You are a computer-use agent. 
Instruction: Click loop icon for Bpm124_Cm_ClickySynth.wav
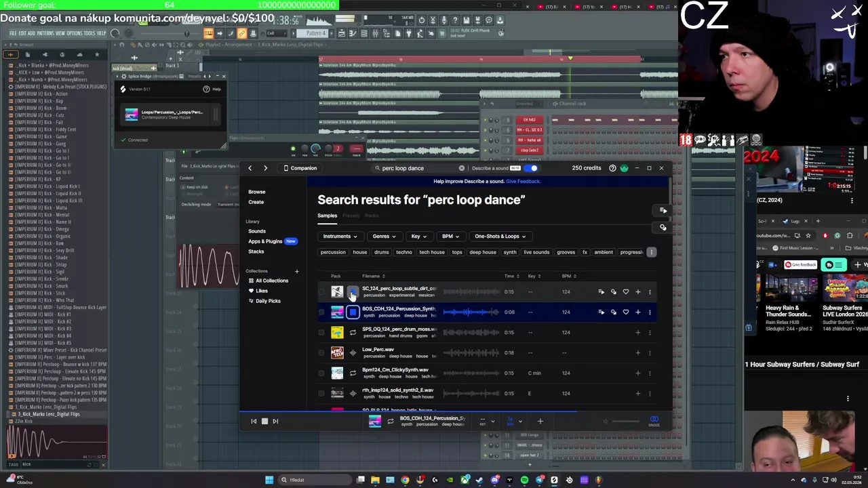tap(353, 373)
